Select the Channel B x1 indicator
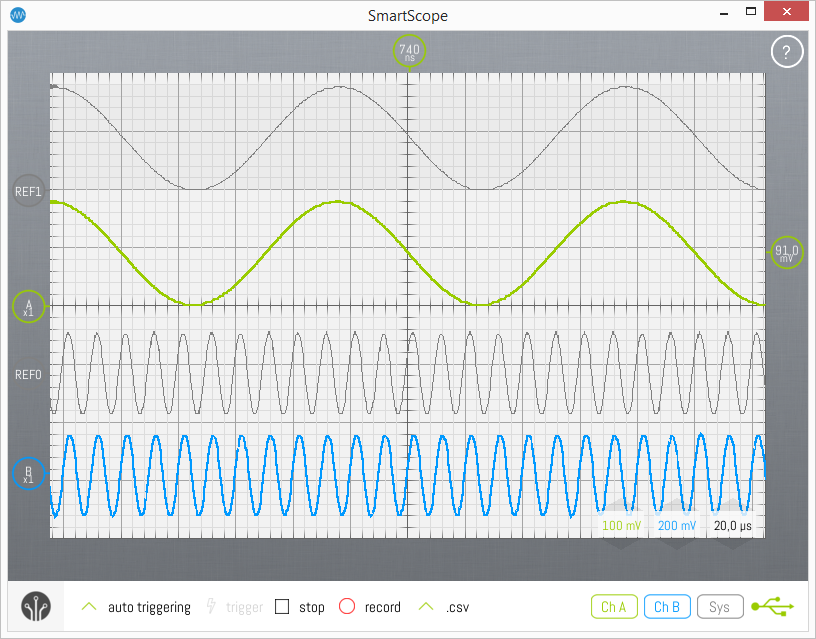 28,474
